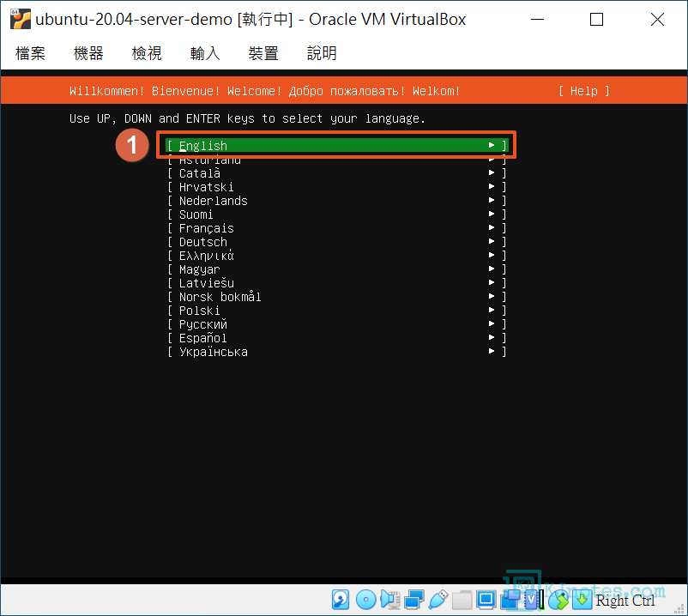Open the 檔案 menu

click(30, 53)
